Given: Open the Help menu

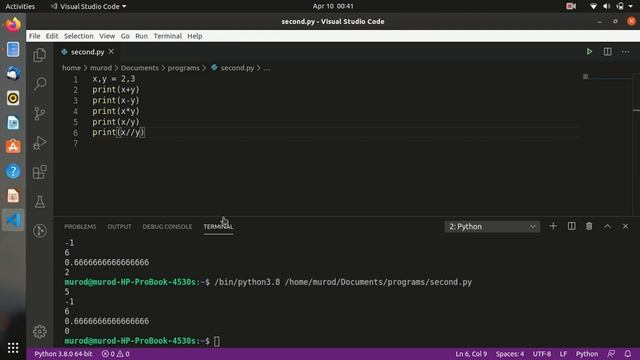Looking at the screenshot, I should [x=195, y=36].
